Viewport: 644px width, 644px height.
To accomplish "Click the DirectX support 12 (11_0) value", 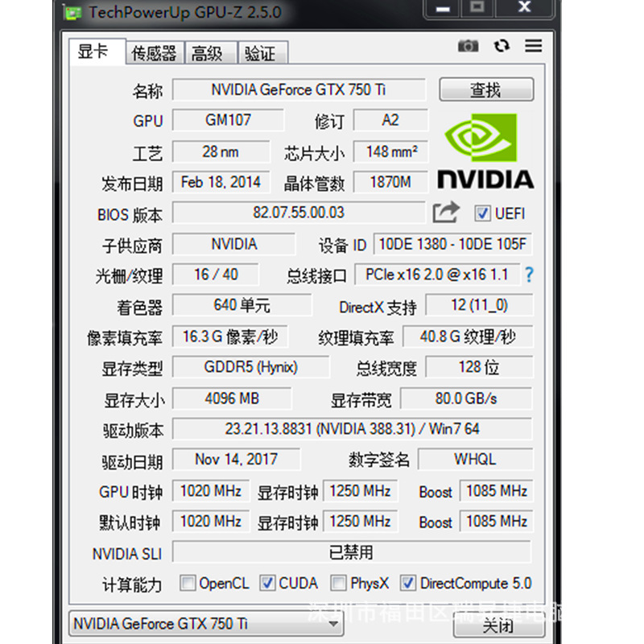I will pyautogui.click(x=479, y=305).
